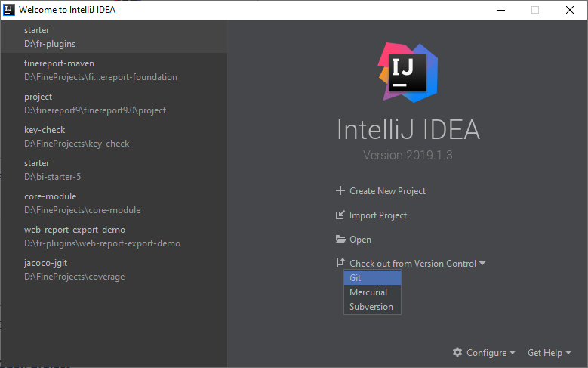Select Git from the checkout menu

tap(372, 278)
